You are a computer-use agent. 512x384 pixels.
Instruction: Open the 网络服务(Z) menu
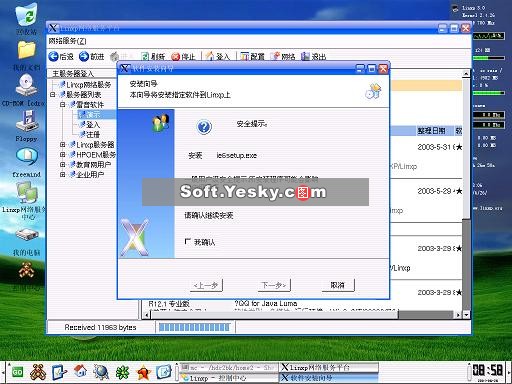point(67,41)
